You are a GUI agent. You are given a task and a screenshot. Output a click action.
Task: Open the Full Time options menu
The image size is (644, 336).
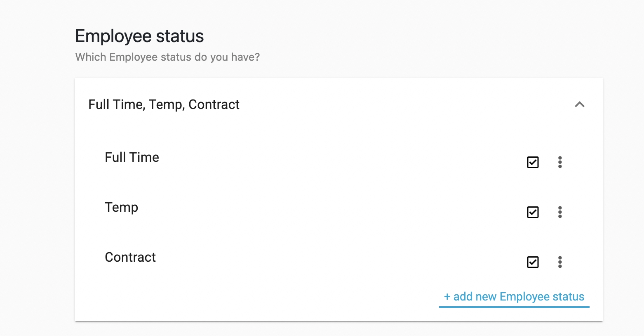click(x=560, y=162)
